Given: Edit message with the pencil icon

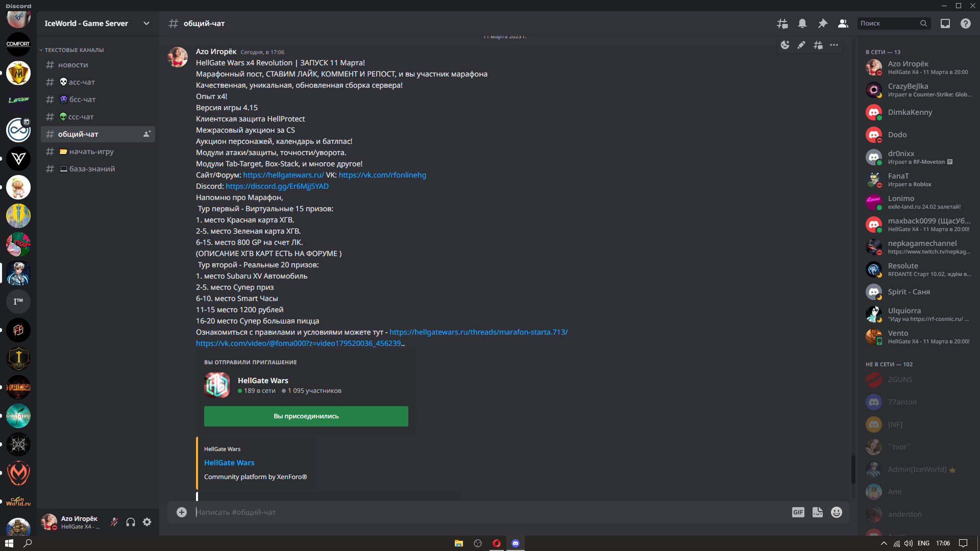Looking at the screenshot, I should 801,45.
